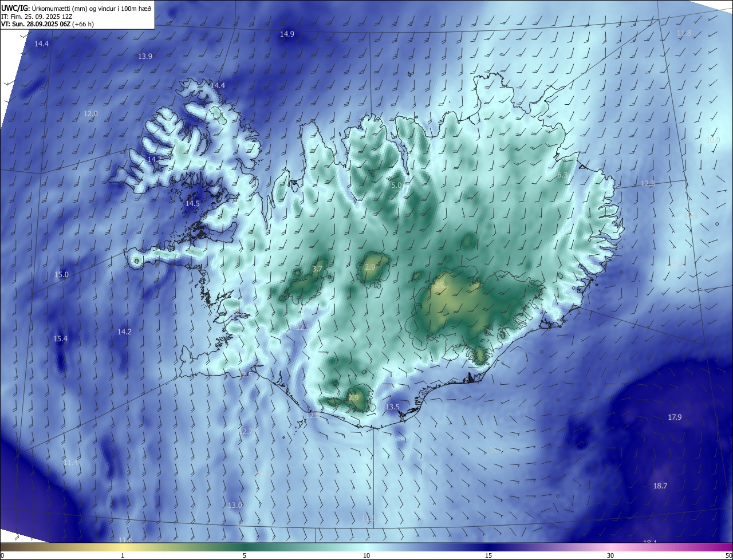Click the 14.2 value label

tap(124, 332)
